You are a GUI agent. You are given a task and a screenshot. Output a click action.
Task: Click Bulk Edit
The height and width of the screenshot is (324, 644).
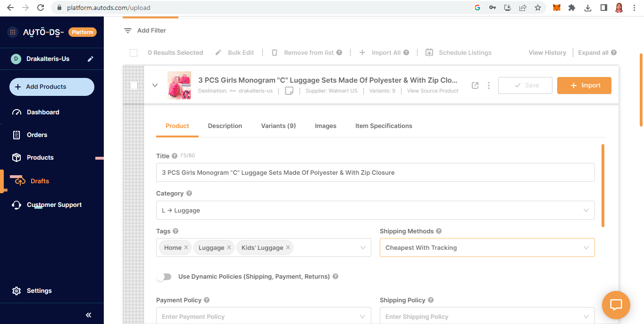(234, 53)
